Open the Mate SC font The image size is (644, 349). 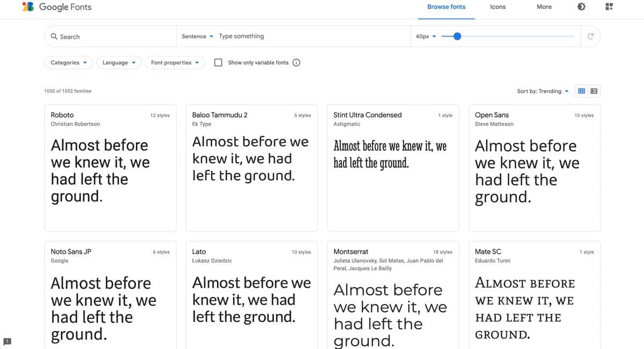(488, 251)
